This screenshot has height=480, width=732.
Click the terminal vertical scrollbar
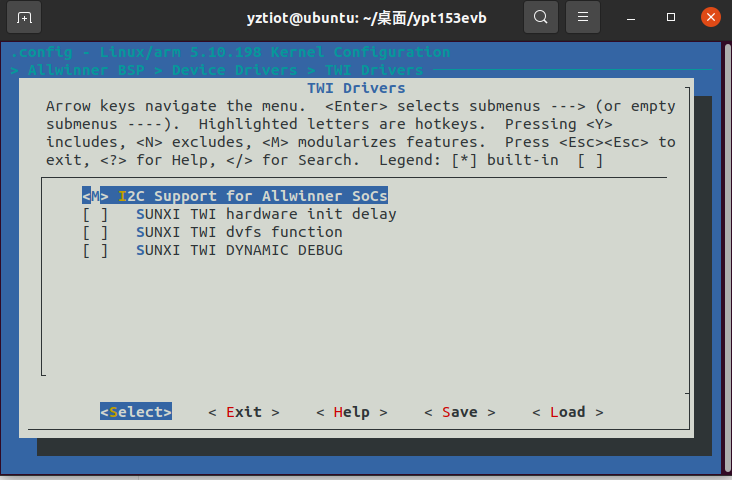coord(728,257)
